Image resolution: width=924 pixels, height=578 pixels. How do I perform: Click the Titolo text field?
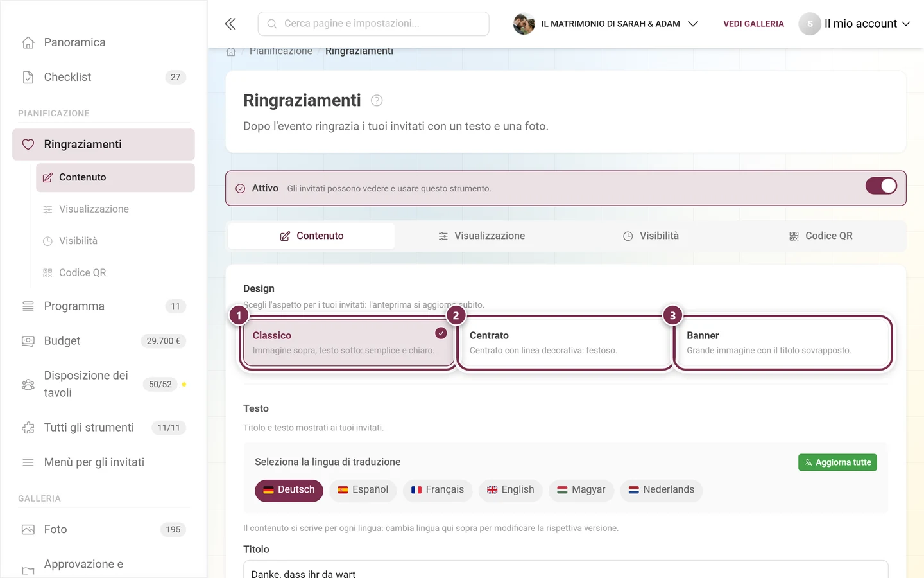pyautogui.click(x=566, y=570)
